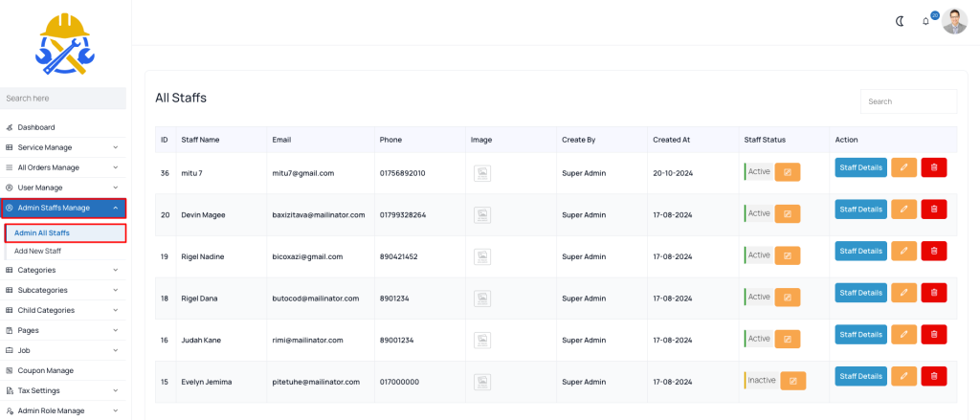Expand Child Categories menu
The image size is (980, 420).
coord(63,310)
